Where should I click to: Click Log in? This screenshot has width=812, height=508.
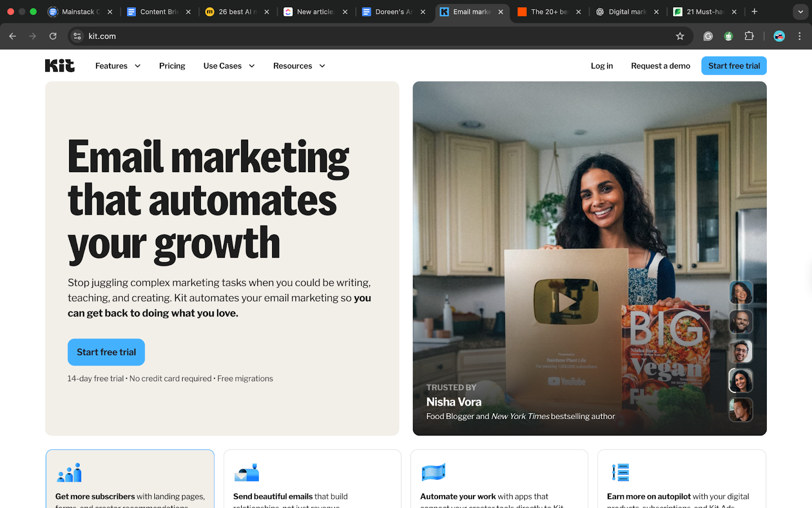(601, 66)
